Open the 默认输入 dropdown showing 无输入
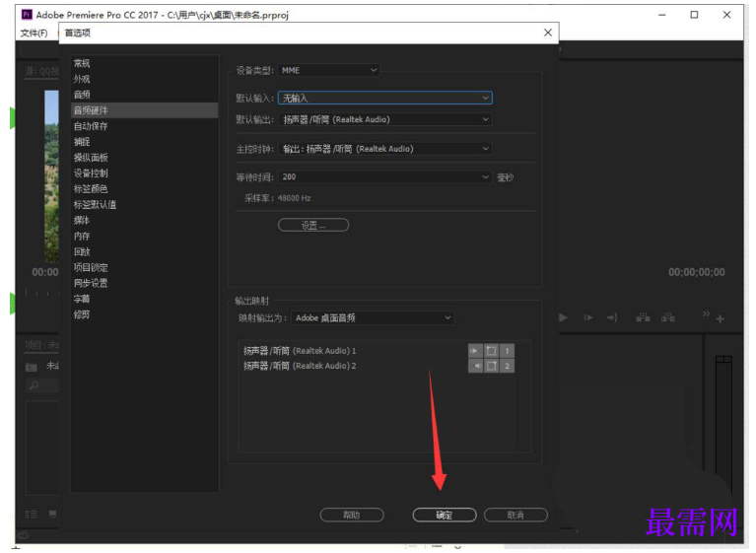The width and height of the screenshot is (756, 553). pyautogui.click(x=385, y=99)
